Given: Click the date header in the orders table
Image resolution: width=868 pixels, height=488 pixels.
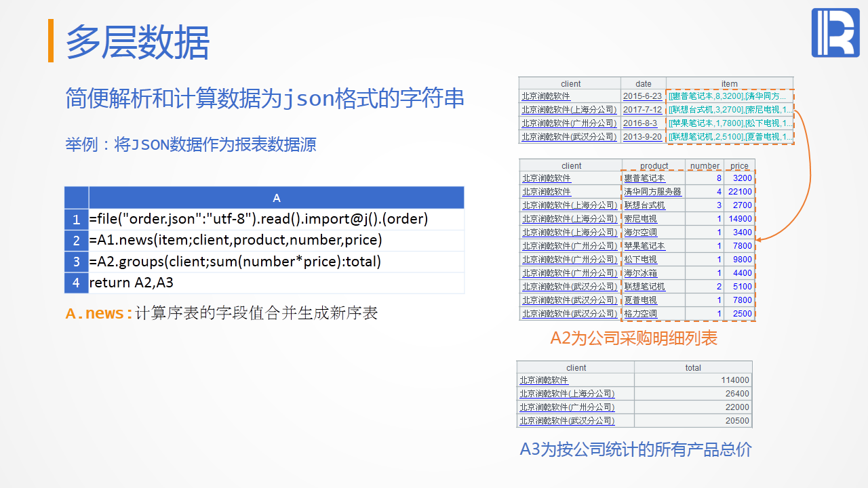Looking at the screenshot, I should pos(644,84).
